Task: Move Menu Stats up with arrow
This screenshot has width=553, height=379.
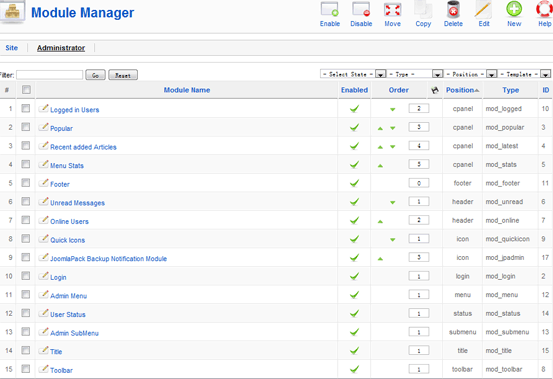Action: [380, 165]
